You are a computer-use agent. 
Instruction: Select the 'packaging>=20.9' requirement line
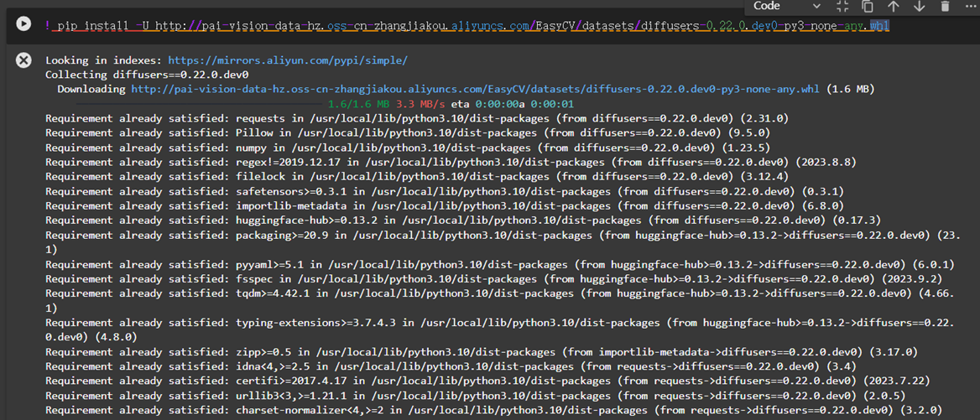pos(503,242)
